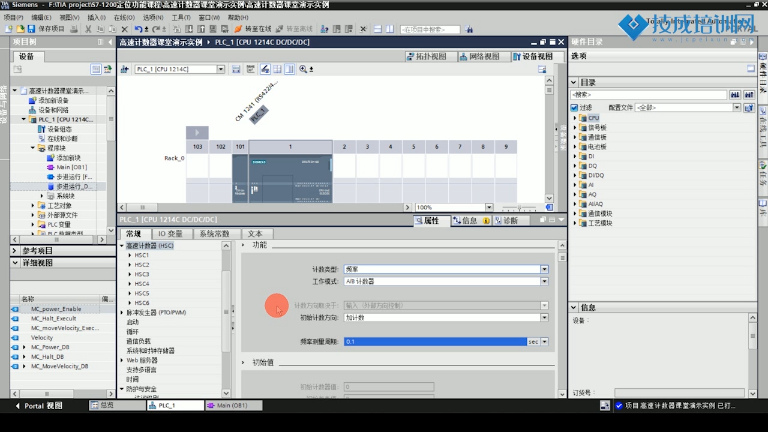Expand the 通信模块 catalog folder
Image resolution: width=768 pixels, height=432 pixels.
tap(575, 214)
